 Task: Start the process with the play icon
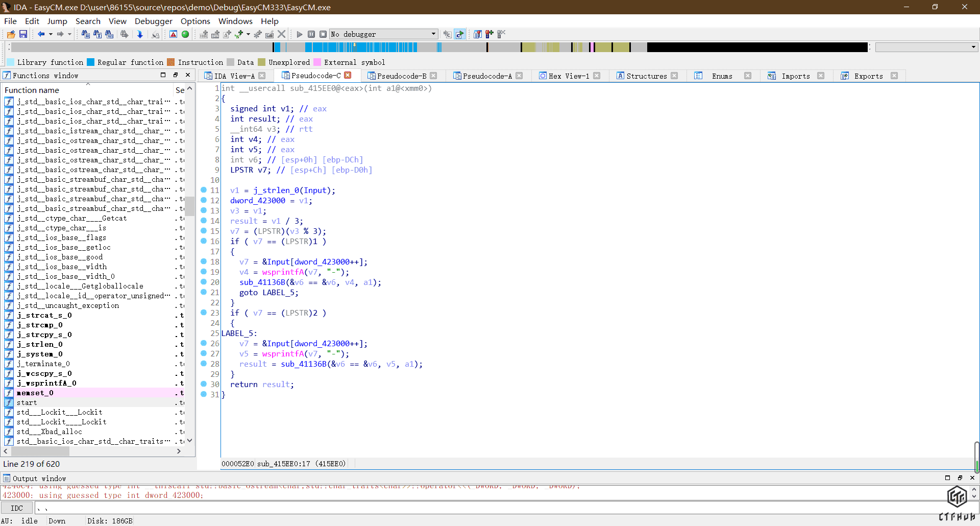tap(300, 34)
